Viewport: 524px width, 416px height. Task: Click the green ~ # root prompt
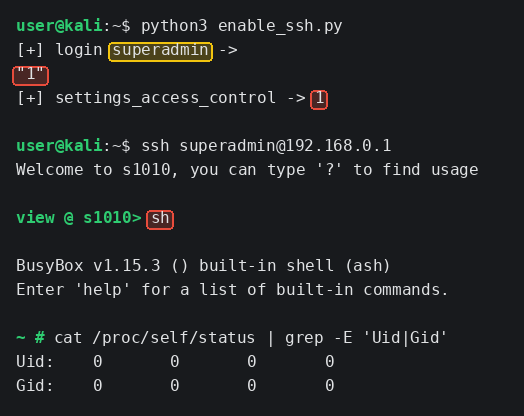point(30,338)
